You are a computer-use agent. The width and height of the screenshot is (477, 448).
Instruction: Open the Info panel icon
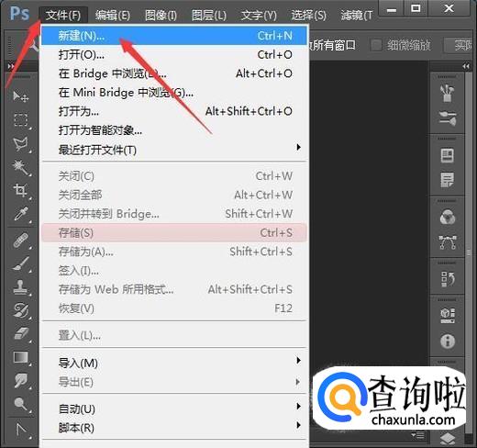448,341
